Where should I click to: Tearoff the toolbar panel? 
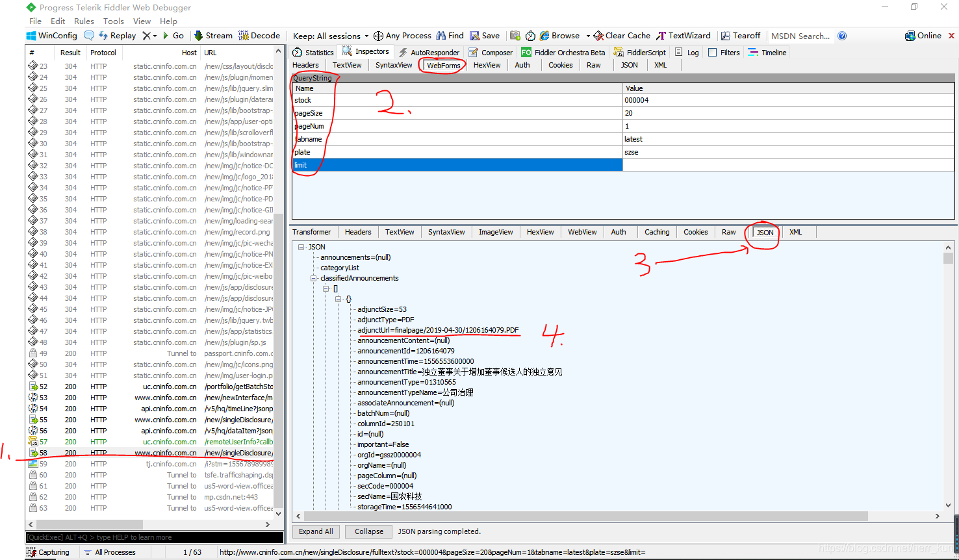(x=741, y=36)
